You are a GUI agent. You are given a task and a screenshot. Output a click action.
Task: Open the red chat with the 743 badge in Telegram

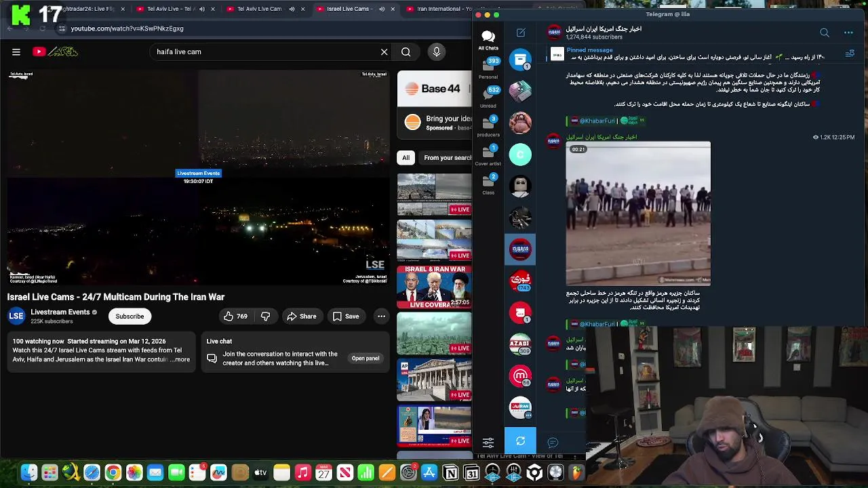pos(520,280)
